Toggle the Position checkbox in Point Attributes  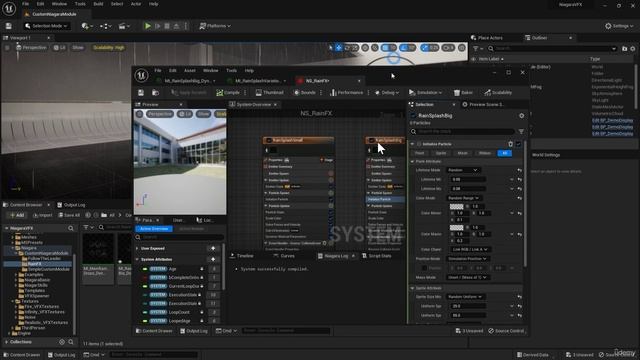pos(424,268)
